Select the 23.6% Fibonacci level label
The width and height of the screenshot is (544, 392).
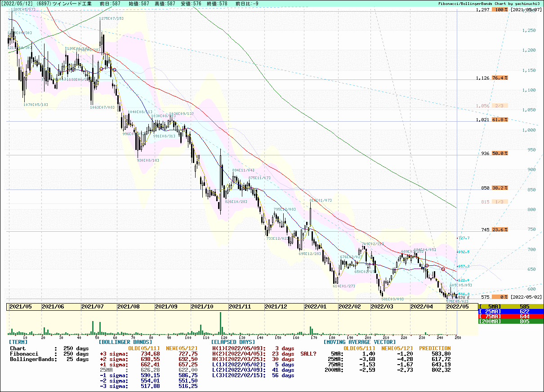point(499,229)
